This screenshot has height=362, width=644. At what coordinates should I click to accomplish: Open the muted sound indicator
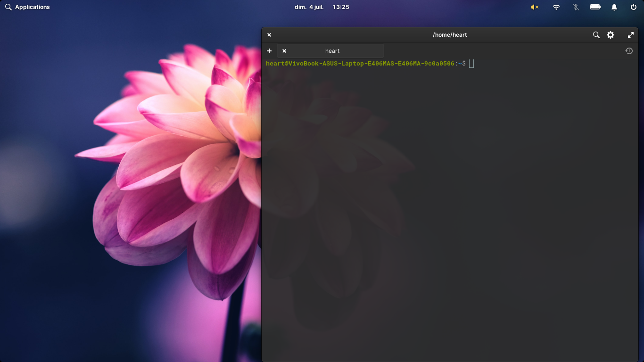535,7
